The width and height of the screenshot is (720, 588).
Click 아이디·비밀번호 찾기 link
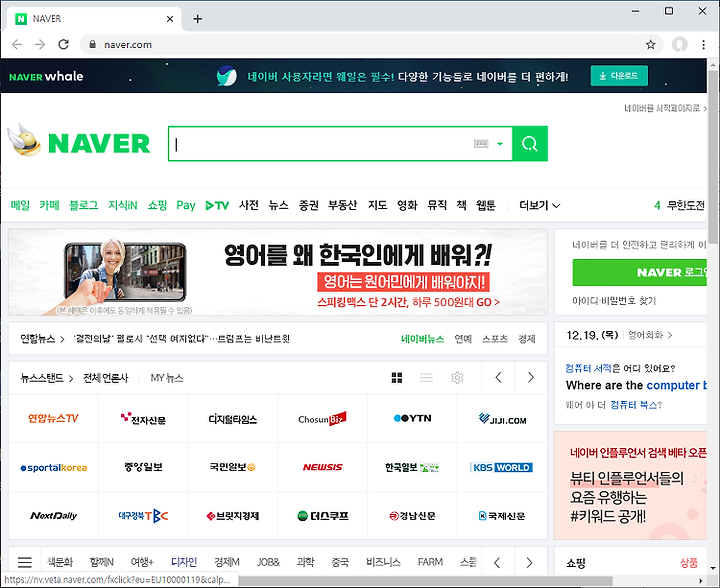pos(614,301)
